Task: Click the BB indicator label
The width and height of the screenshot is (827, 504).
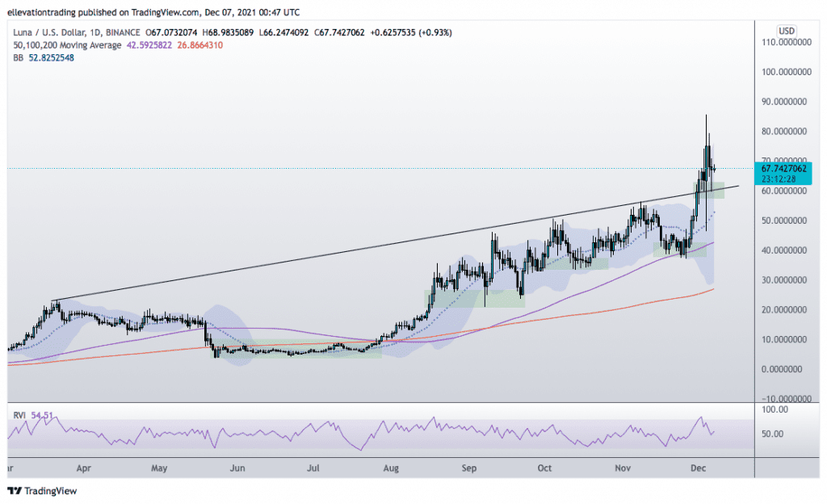Action: point(19,58)
